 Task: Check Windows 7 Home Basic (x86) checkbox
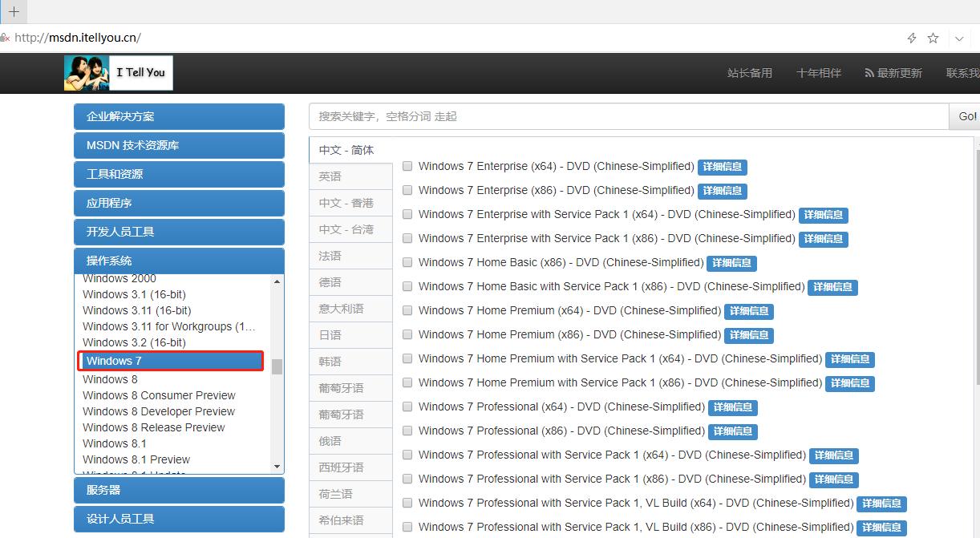click(x=407, y=262)
